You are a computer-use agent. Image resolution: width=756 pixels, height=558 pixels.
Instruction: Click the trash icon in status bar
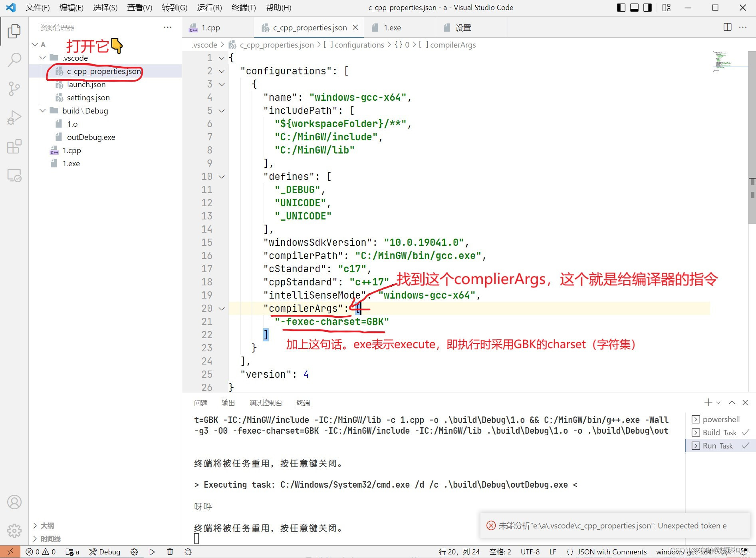pos(170,552)
